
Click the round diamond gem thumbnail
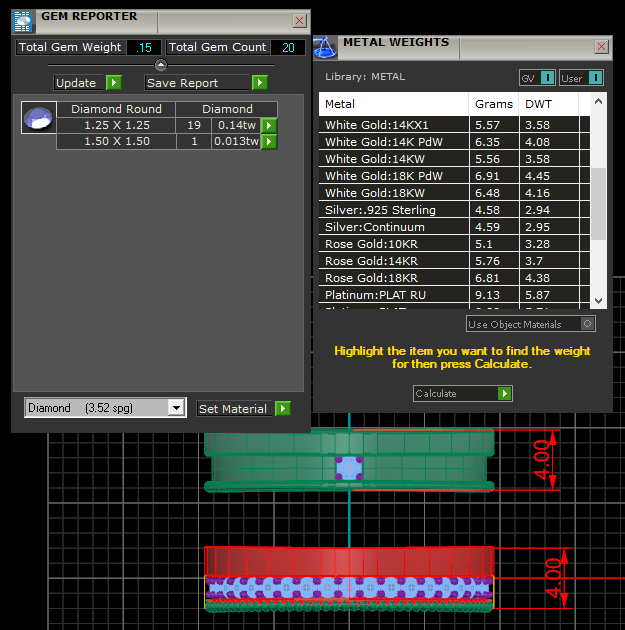pyautogui.click(x=37, y=117)
